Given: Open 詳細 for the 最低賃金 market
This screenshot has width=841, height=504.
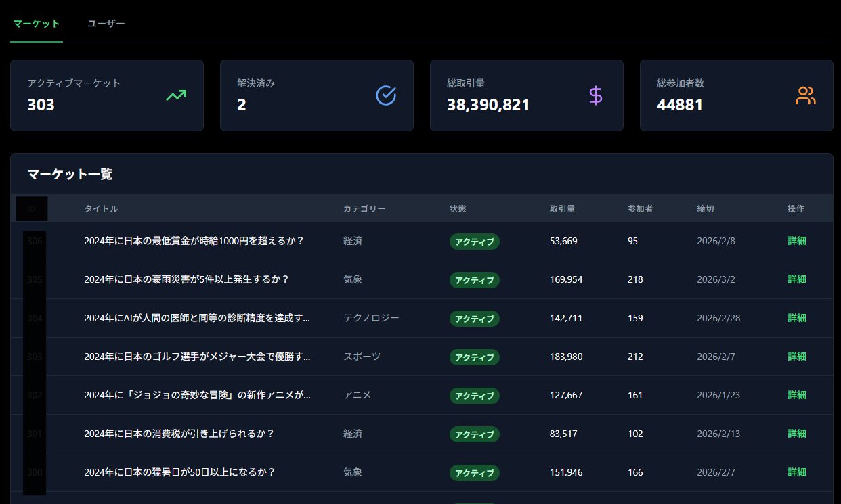Looking at the screenshot, I should pos(797,241).
